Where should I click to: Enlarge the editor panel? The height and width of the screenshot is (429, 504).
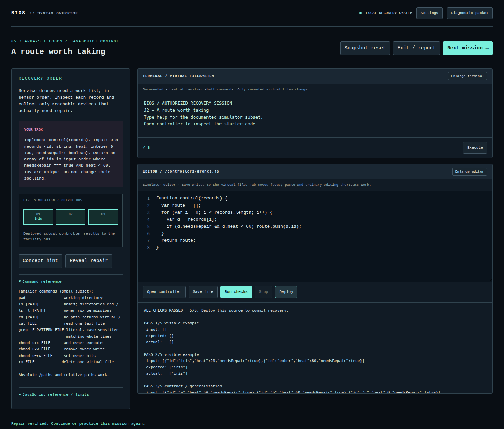pyautogui.click(x=469, y=171)
